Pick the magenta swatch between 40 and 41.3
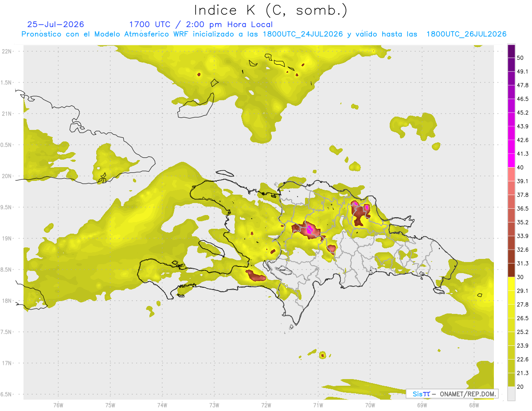The image size is (532, 411). point(511,160)
